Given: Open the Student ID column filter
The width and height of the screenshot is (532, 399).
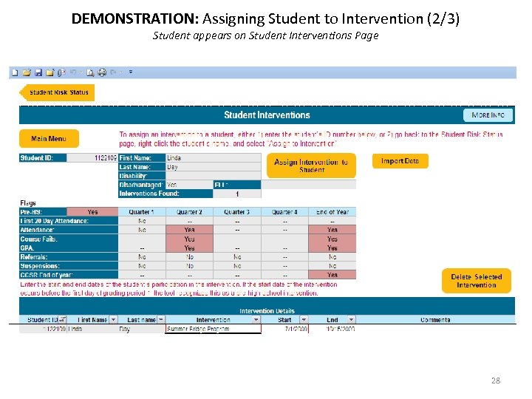Looking at the screenshot, I should [62, 320].
